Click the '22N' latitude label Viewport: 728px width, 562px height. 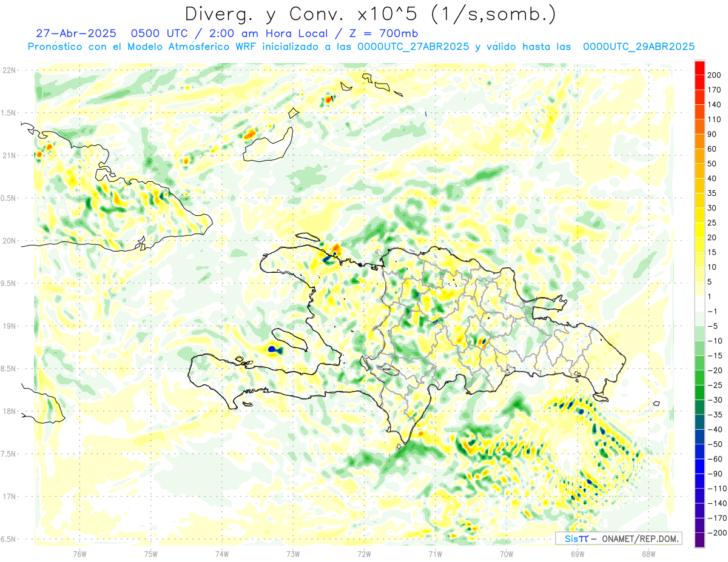coord(10,70)
